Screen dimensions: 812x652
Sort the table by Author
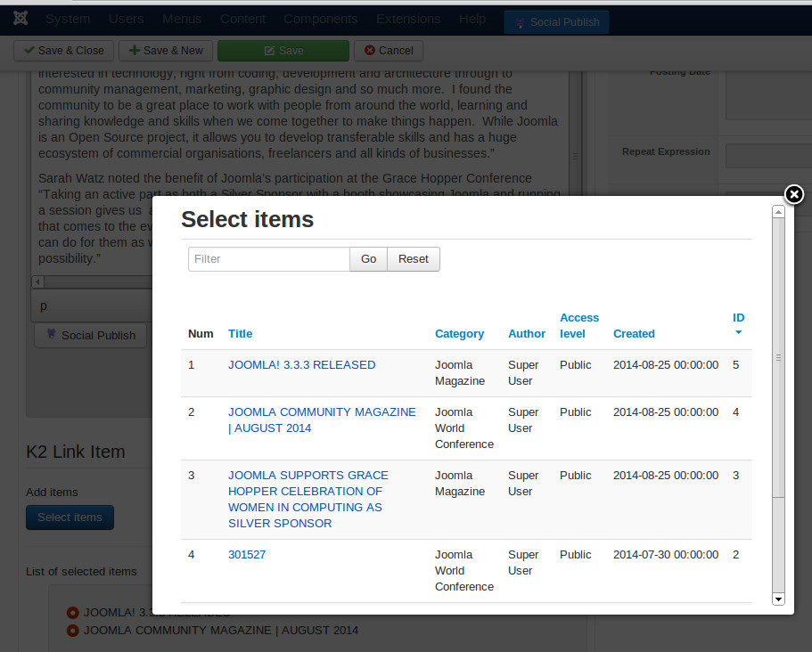click(527, 334)
